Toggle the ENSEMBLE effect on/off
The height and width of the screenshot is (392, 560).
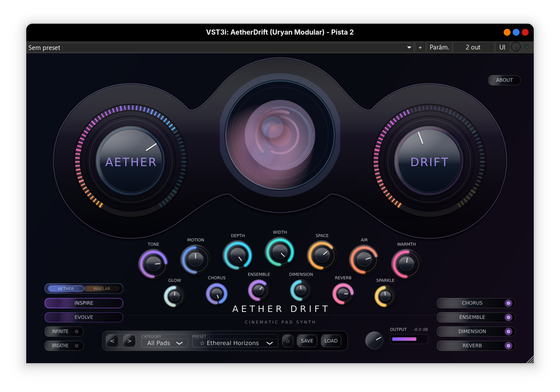coord(476,317)
